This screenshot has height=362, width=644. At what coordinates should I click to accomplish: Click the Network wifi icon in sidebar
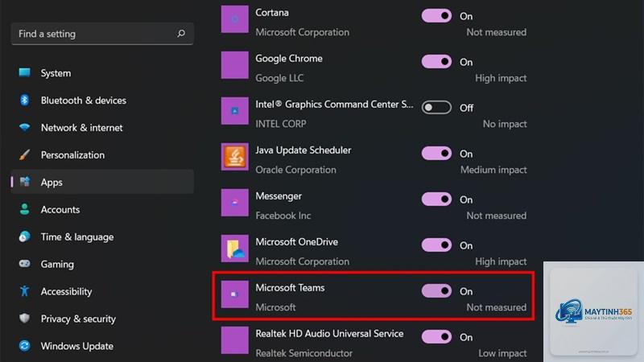pyautogui.click(x=25, y=127)
